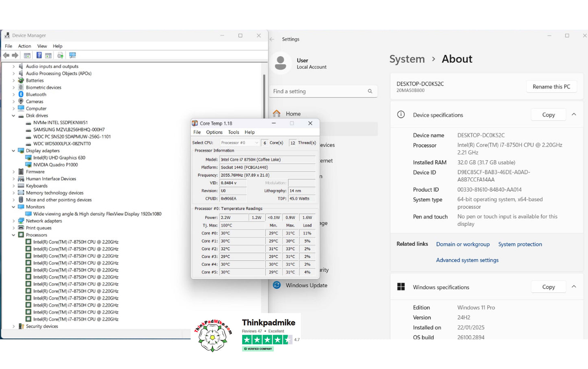Screen dimensions: 588x369
Task: Open the Tools menu in Core Temp
Action: pyautogui.click(x=234, y=132)
